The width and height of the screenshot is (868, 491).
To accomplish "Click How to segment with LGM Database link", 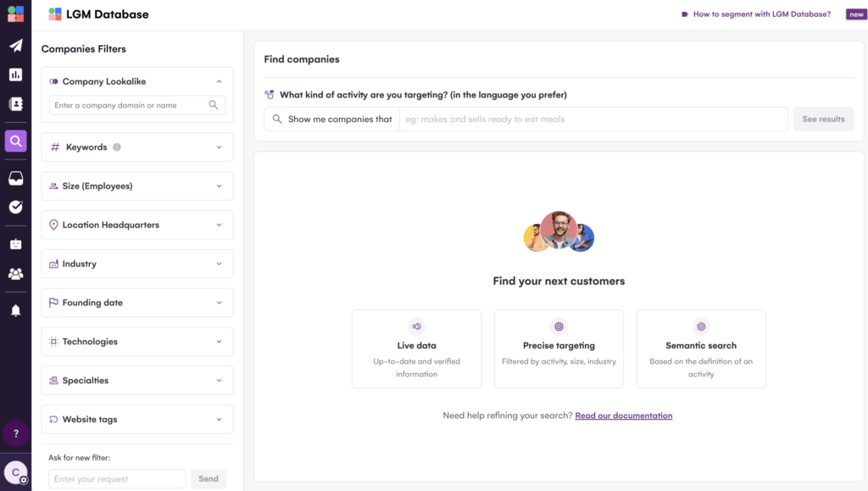I will (x=761, y=14).
